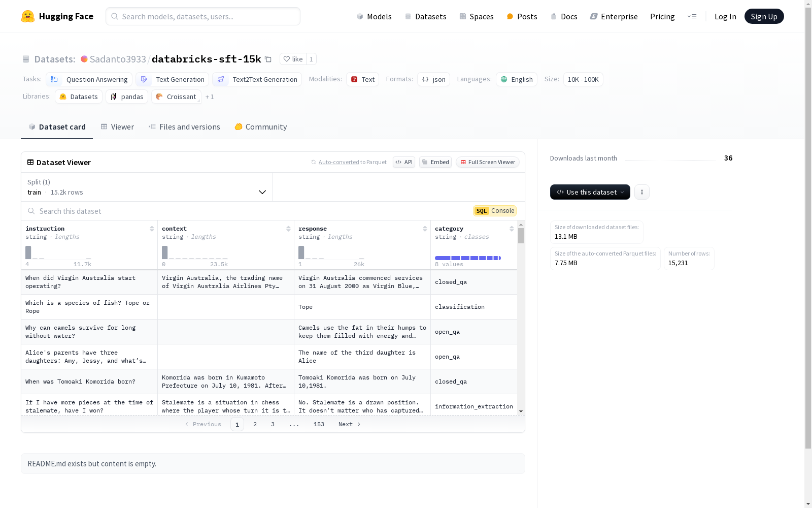Image resolution: width=812 pixels, height=508 pixels.
Task: Click the Text modality tag
Action: click(363, 79)
